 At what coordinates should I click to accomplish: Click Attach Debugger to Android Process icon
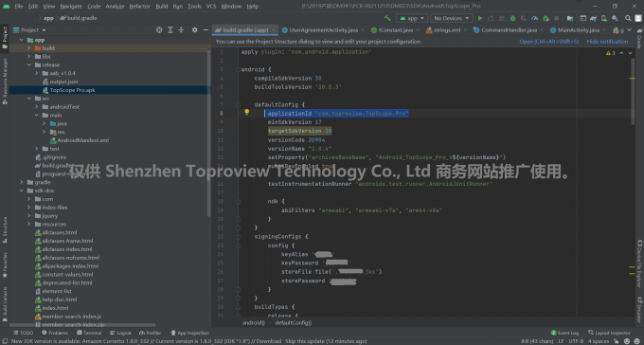click(x=546, y=18)
